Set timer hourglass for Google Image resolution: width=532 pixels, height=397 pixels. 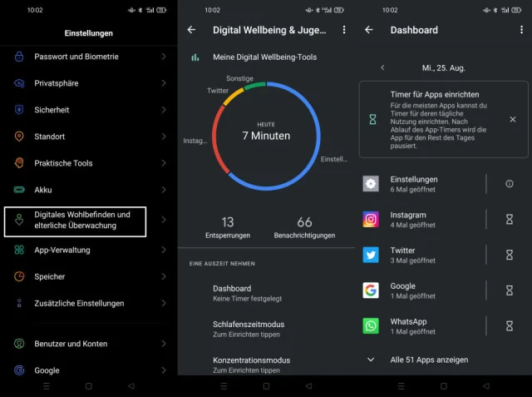[510, 290]
